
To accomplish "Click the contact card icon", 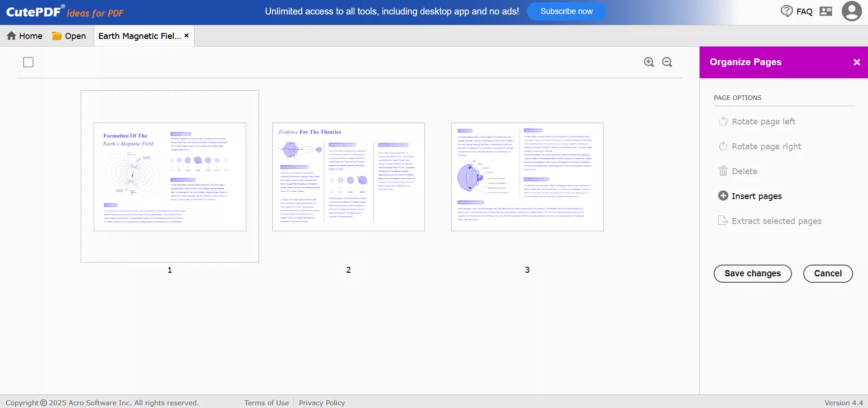I will 825,11.
